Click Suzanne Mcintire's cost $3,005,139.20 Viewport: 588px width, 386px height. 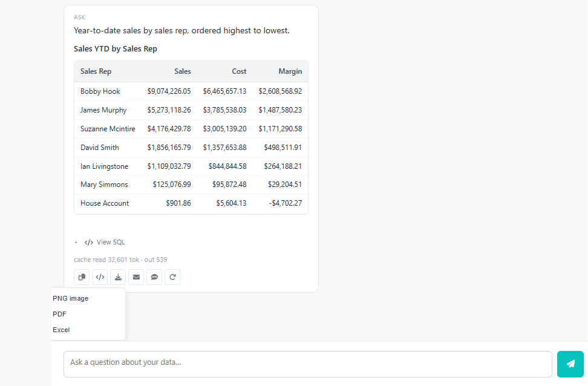(x=224, y=129)
